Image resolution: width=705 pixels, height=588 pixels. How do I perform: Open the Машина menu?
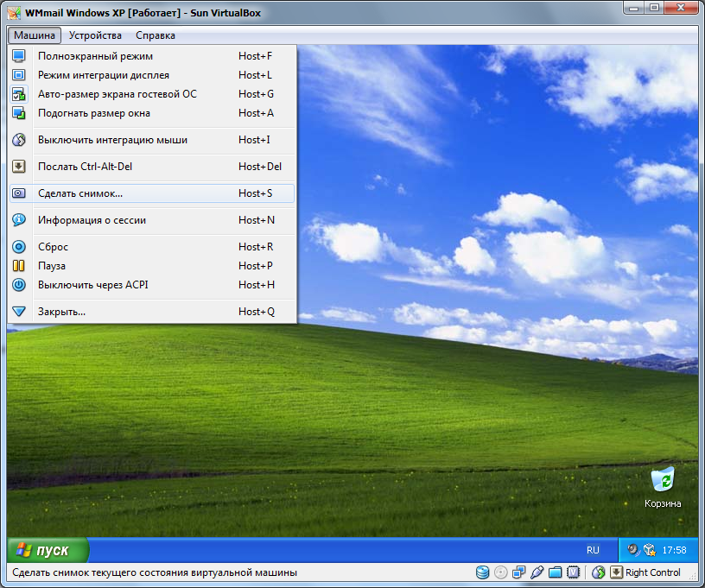pyautogui.click(x=35, y=35)
